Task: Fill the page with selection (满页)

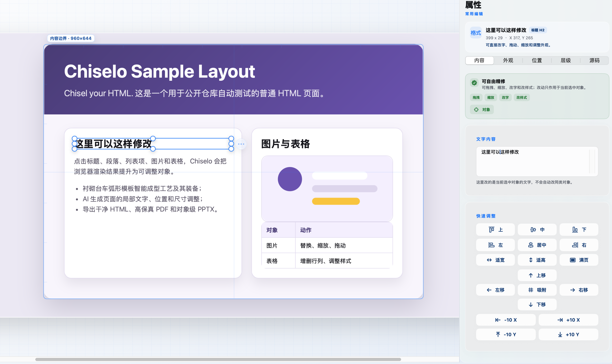Action: (579, 260)
